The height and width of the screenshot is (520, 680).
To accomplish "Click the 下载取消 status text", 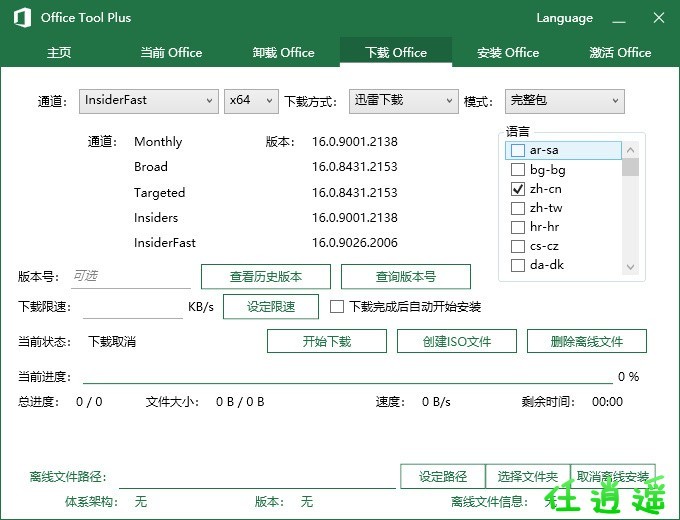I will [x=112, y=342].
